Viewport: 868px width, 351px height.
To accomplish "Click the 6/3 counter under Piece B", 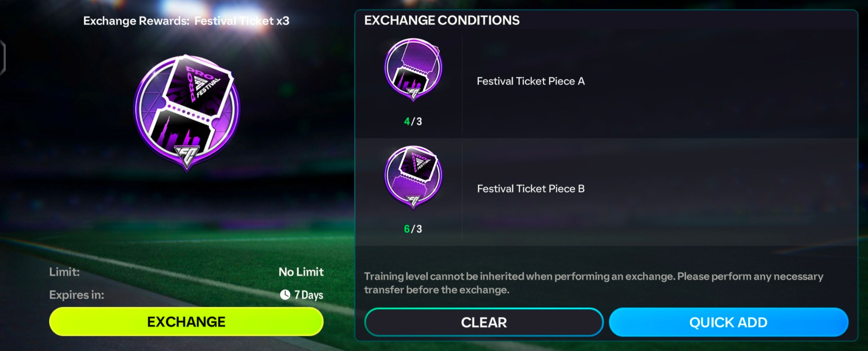I will coord(413,229).
